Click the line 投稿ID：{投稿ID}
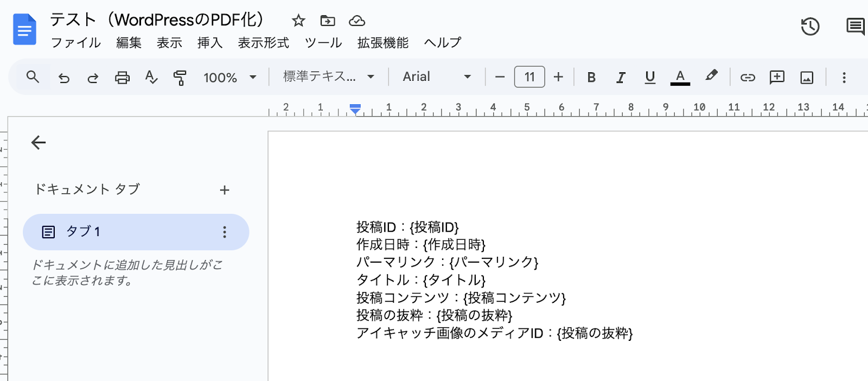The image size is (868, 381). click(407, 227)
